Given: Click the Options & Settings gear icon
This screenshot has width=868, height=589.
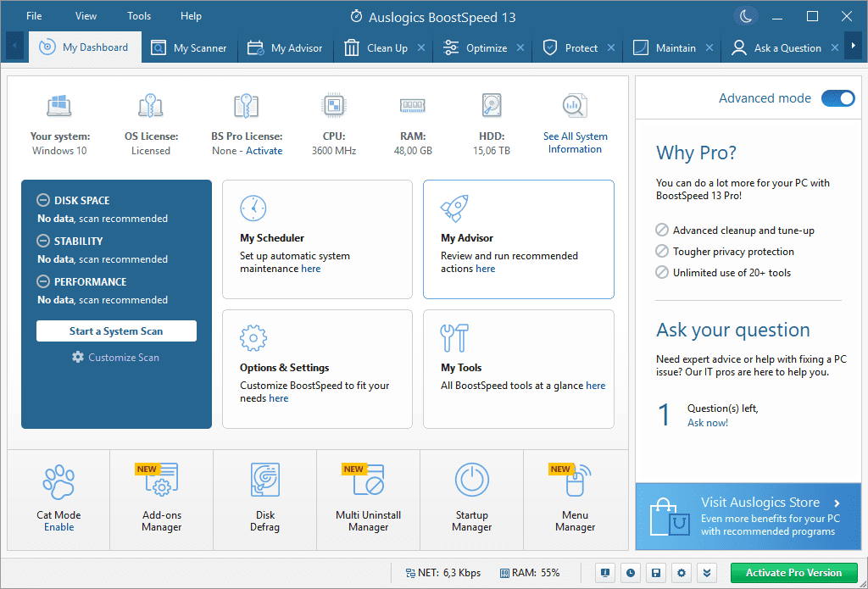Looking at the screenshot, I should point(253,338).
